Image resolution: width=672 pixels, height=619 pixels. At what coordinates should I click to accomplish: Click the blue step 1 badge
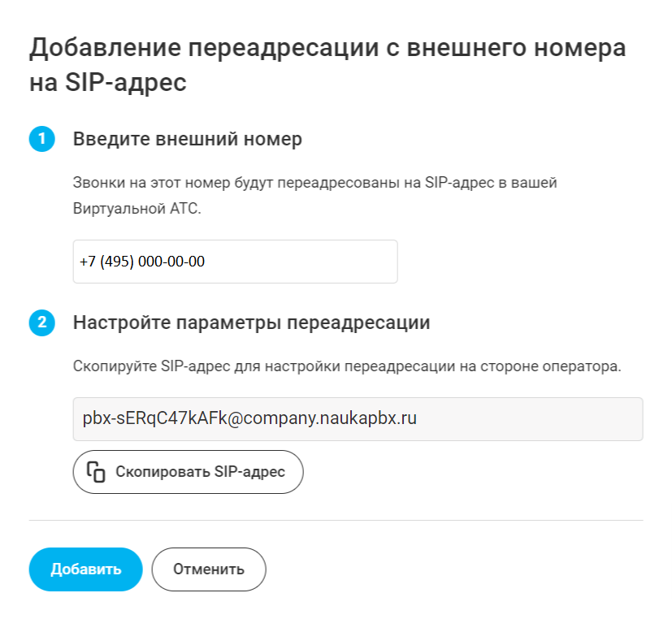tap(41, 140)
